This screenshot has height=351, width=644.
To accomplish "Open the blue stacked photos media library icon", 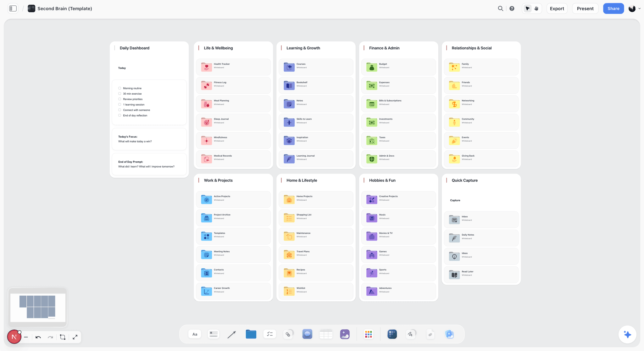I will tap(449, 334).
